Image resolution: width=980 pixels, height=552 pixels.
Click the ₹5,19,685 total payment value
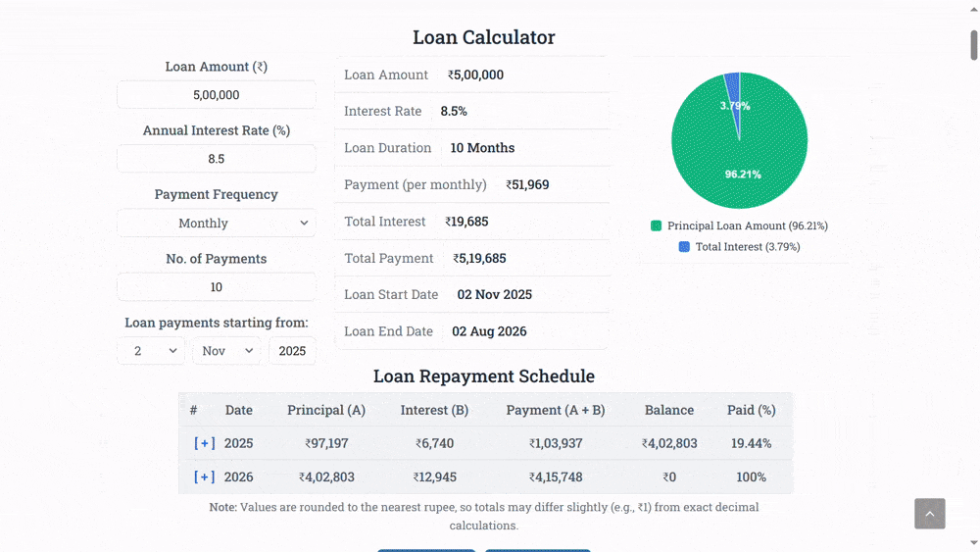pos(479,258)
